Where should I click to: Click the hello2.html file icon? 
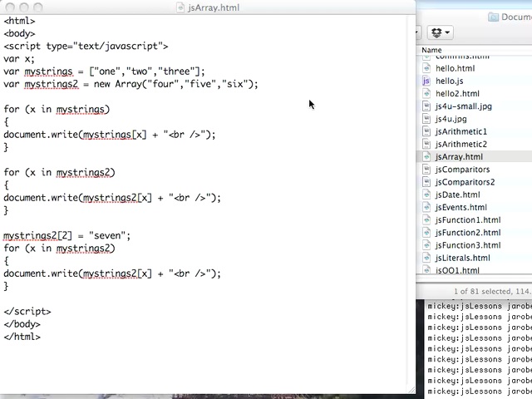tap(426, 93)
